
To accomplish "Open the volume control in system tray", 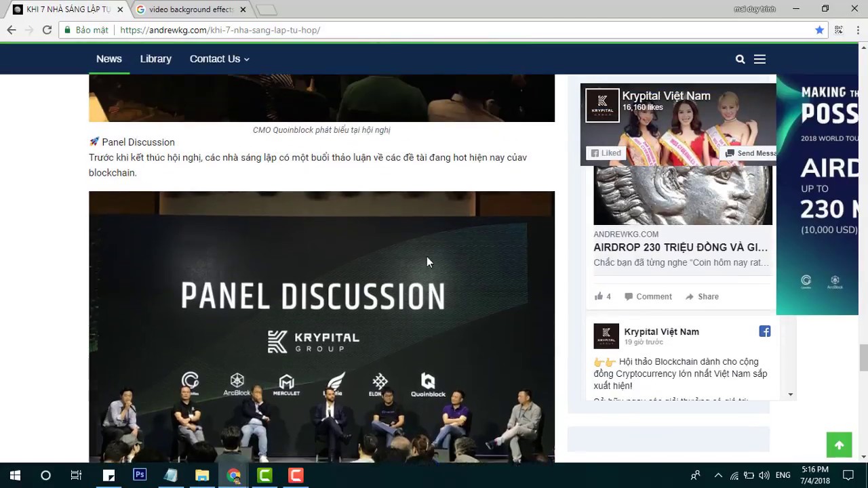I will (x=764, y=475).
